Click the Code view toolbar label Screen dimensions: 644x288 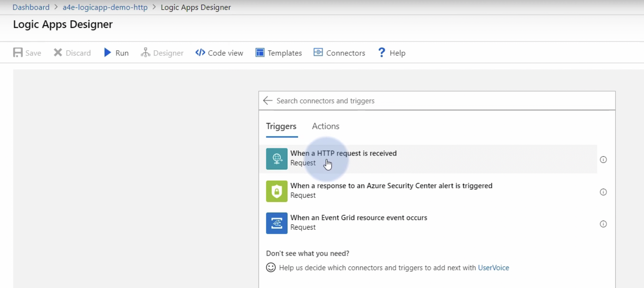click(x=225, y=53)
